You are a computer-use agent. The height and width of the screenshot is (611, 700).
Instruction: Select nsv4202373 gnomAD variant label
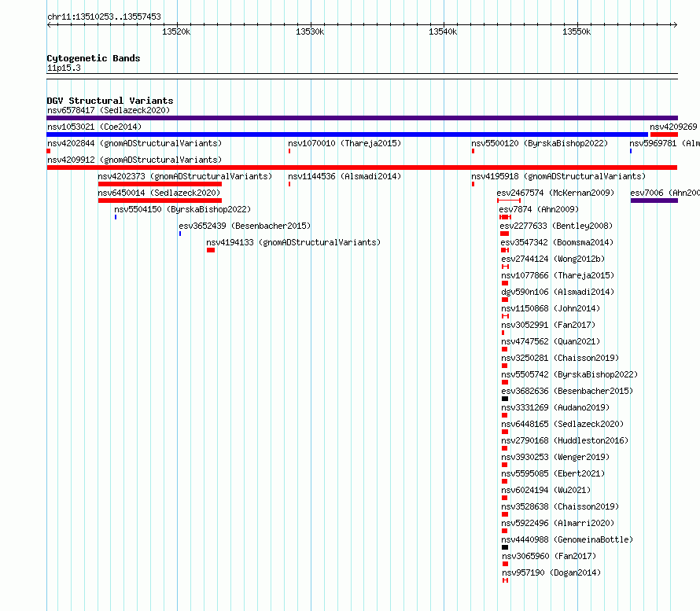click(185, 176)
